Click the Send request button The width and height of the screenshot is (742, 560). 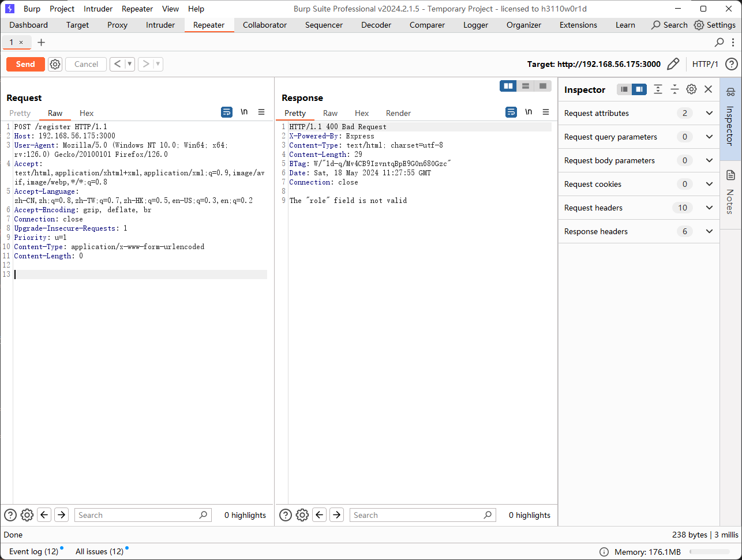pos(25,64)
